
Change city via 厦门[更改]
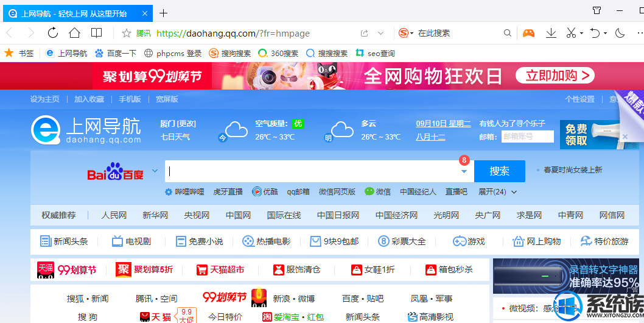178,124
